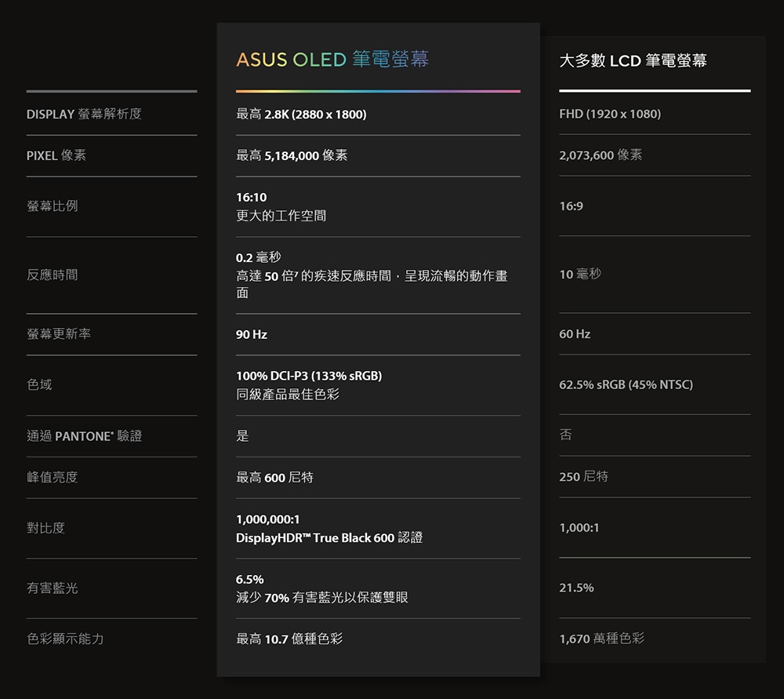Click the 最高 10.7 億種色彩 value

click(289, 639)
